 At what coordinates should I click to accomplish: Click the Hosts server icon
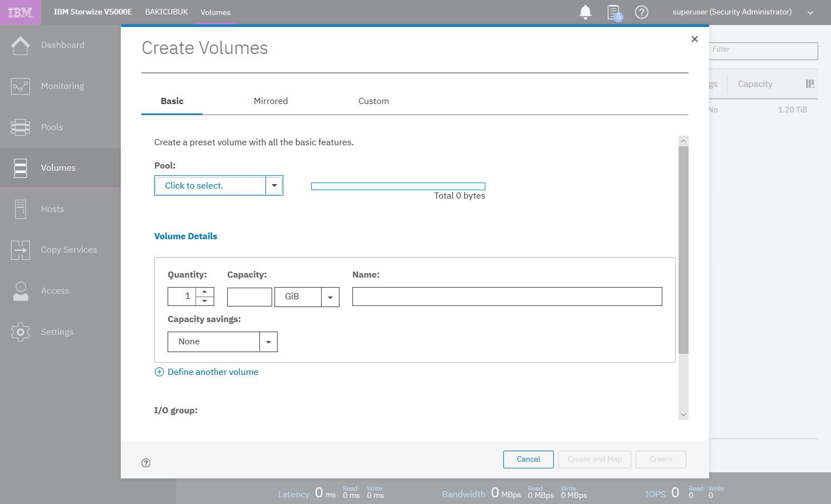click(x=21, y=209)
